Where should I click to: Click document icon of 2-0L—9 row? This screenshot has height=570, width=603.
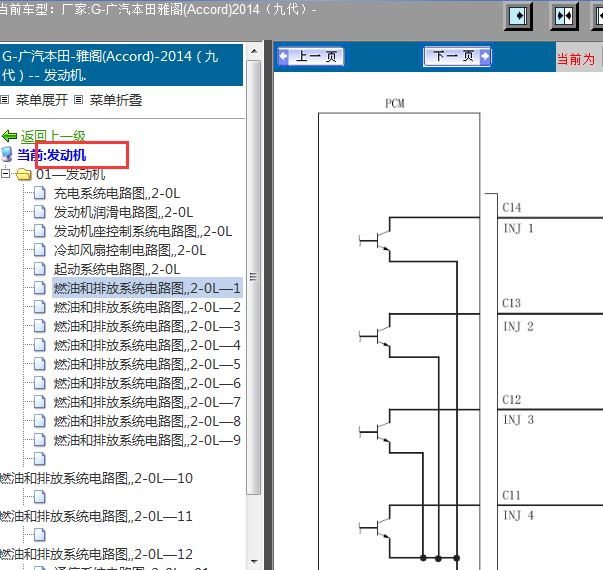coord(40,440)
